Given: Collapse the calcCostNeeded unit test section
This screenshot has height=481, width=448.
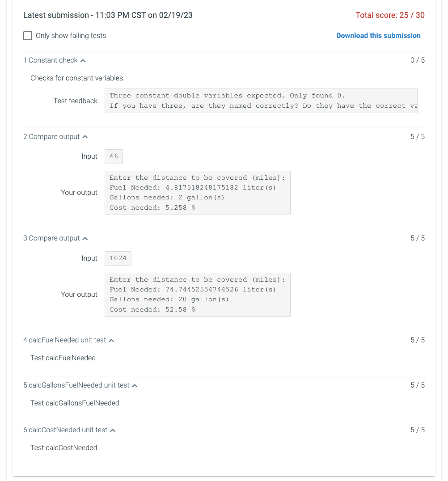Looking at the screenshot, I should [x=112, y=430].
